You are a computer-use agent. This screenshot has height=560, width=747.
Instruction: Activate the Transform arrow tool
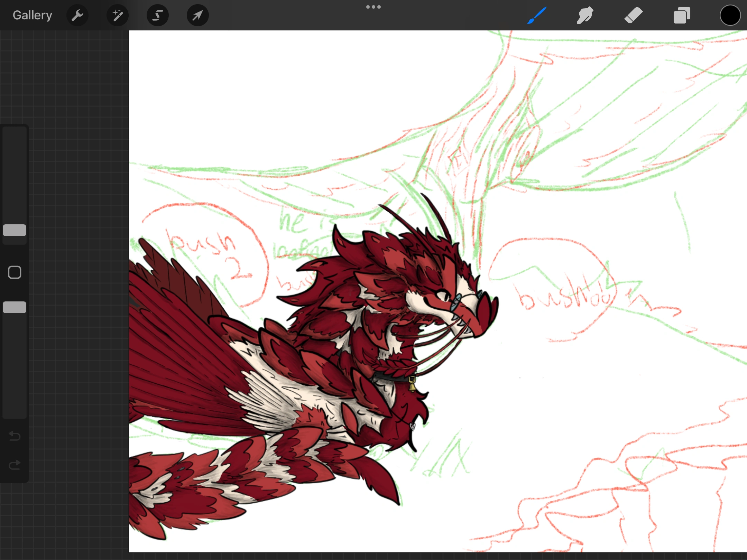(197, 15)
